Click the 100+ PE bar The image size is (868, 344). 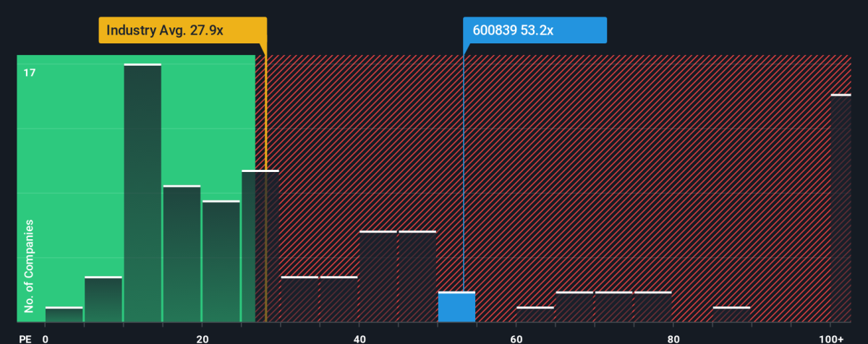[x=841, y=208]
